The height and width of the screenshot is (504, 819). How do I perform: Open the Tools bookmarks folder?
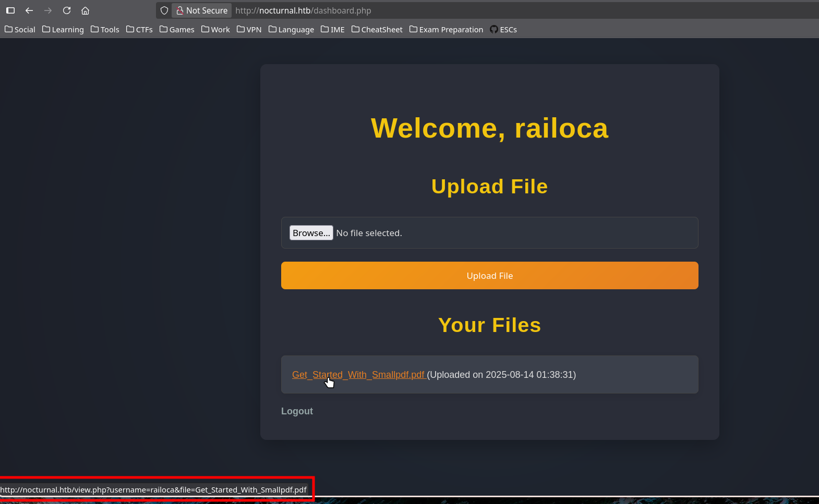click(x=105, y=30)
